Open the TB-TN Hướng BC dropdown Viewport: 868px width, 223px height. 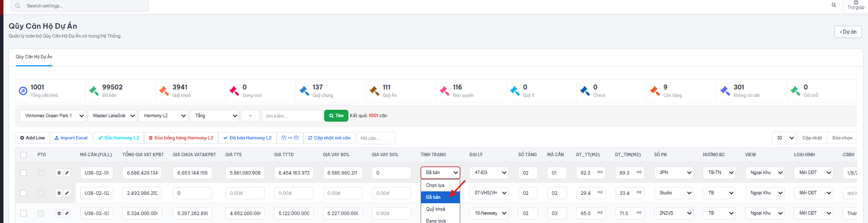coord(719,173)
